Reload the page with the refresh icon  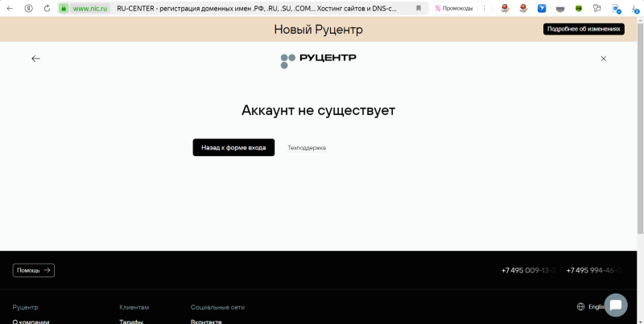click(47, 8)
